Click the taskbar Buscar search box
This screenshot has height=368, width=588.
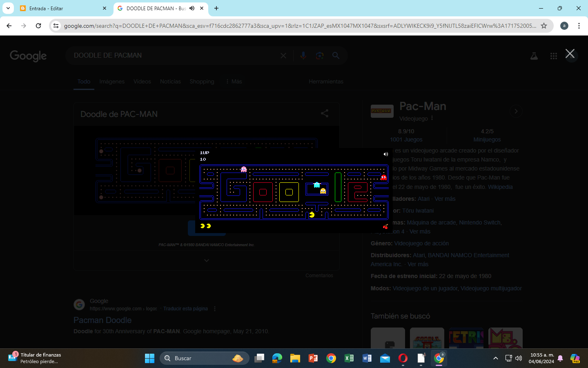[x=205, y=358]
